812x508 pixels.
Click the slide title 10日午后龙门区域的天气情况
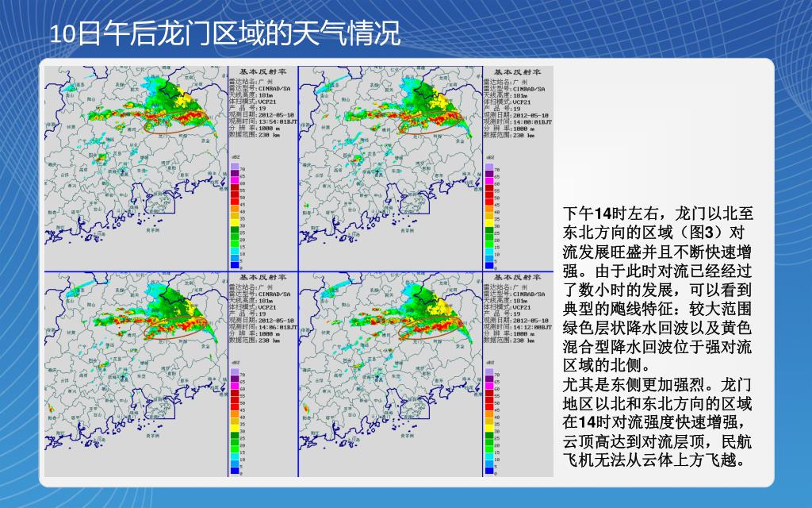coord(224,34)
